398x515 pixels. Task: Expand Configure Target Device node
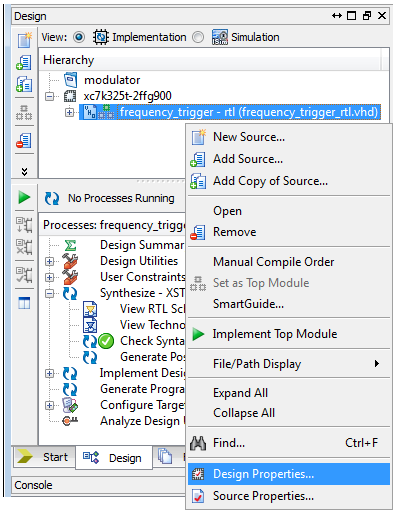[x=50, y=405]
